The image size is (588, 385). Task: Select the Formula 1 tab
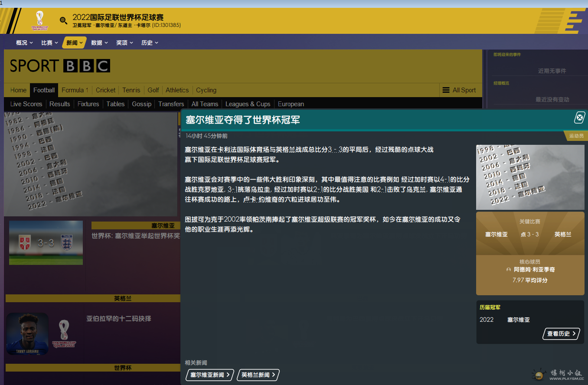75,90
